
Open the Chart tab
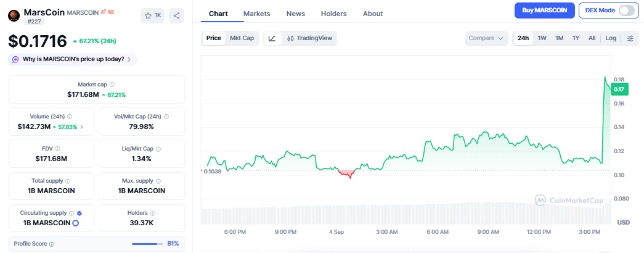(218, 14)
